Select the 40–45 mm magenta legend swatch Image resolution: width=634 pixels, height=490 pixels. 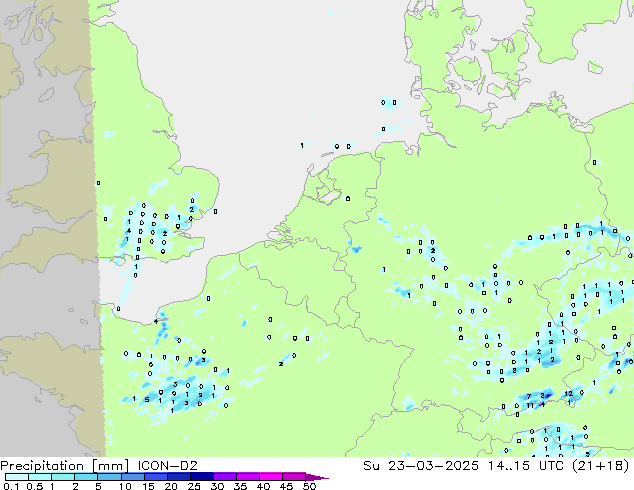271,477
